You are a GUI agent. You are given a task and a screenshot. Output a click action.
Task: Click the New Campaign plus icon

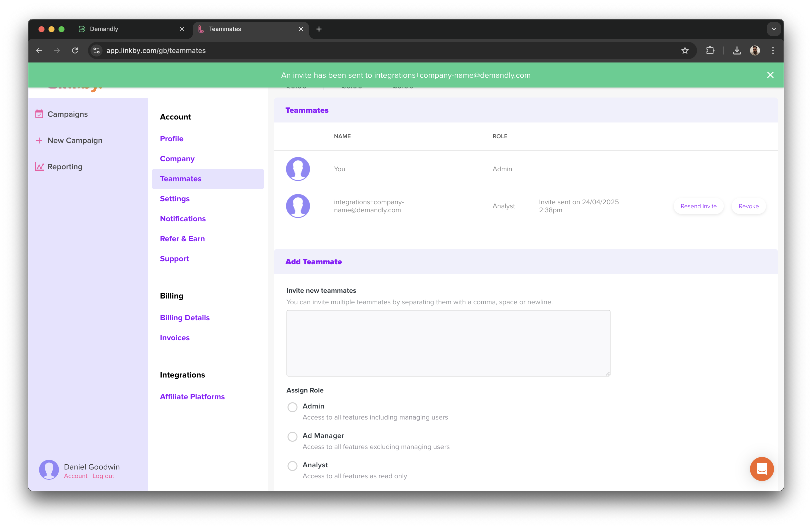tap(39, 140)
